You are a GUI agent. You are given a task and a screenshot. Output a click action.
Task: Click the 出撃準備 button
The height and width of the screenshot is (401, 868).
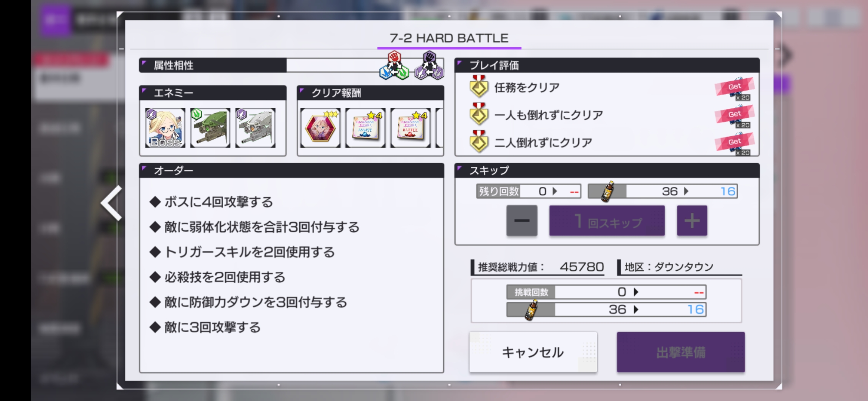click(x=681, y=352)
